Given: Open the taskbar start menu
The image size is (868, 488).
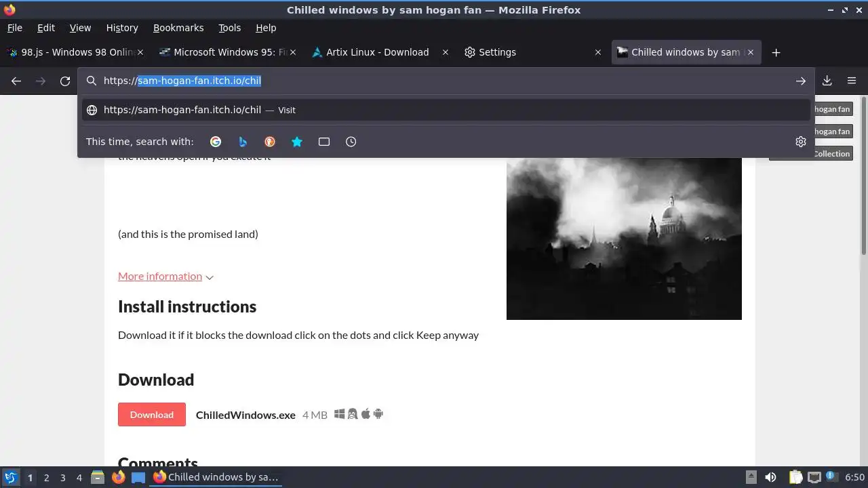Looking at the screenshot, I should tap(10, 477).
